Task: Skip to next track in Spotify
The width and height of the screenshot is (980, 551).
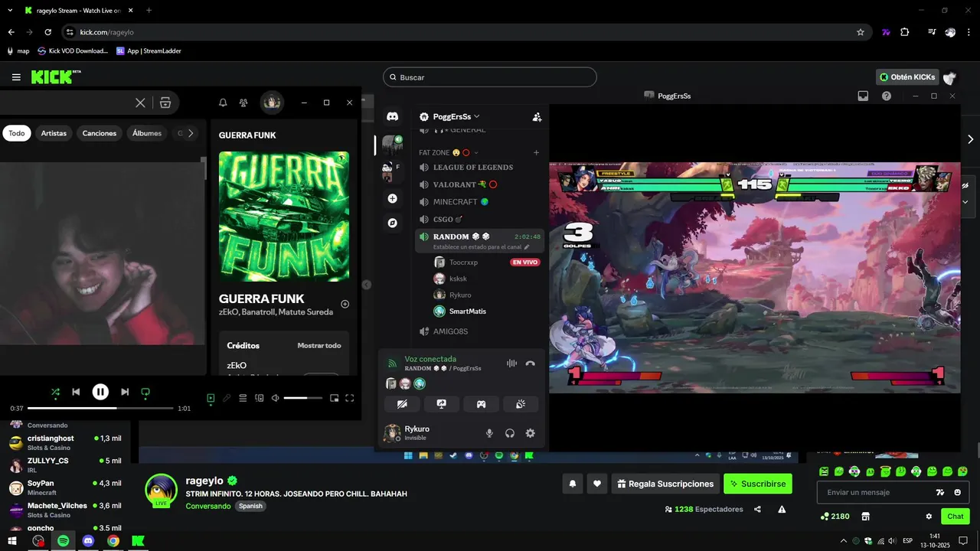Action: pyautogui.click(x=125, y=392)
